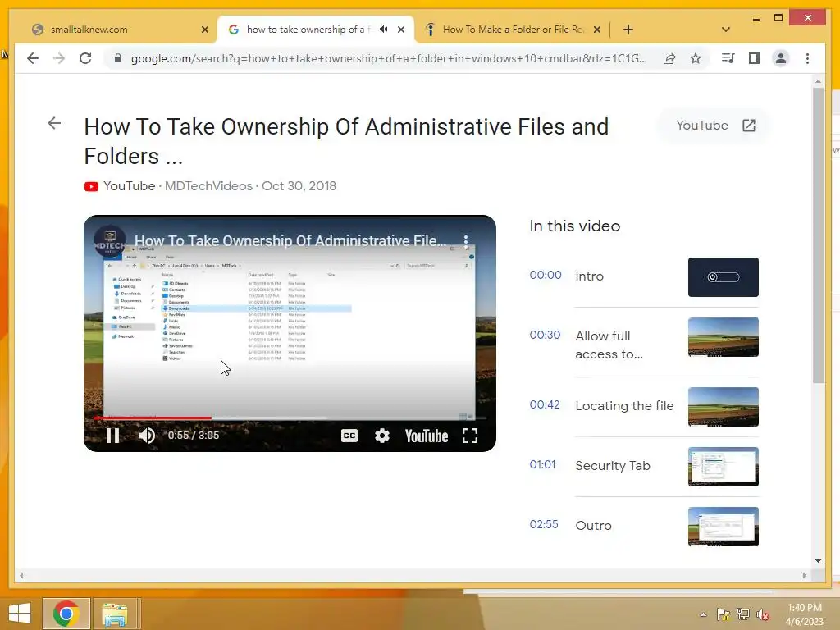840x630 pixels.
Task: Click the muted speaker tray icon
Action: 763,614
